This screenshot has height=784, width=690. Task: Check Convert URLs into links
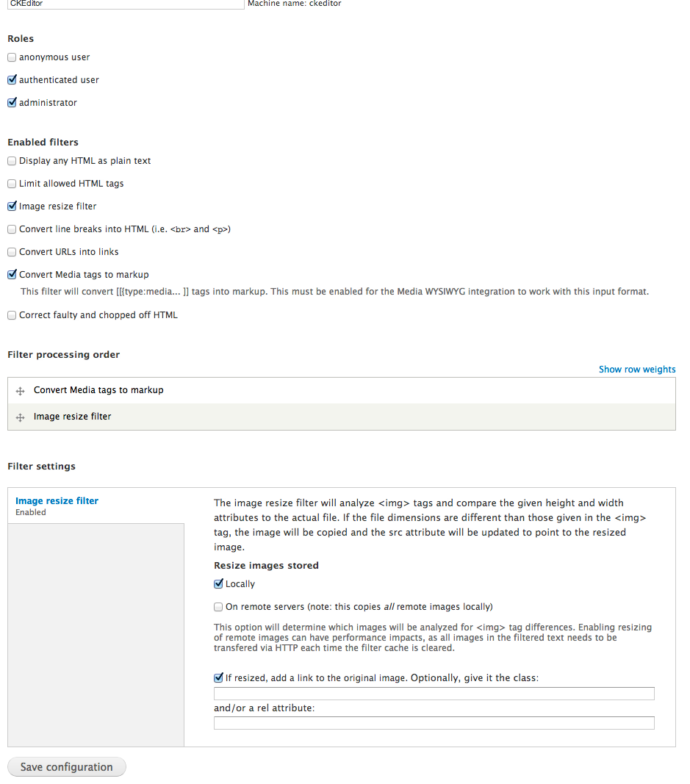click(12, 252)
